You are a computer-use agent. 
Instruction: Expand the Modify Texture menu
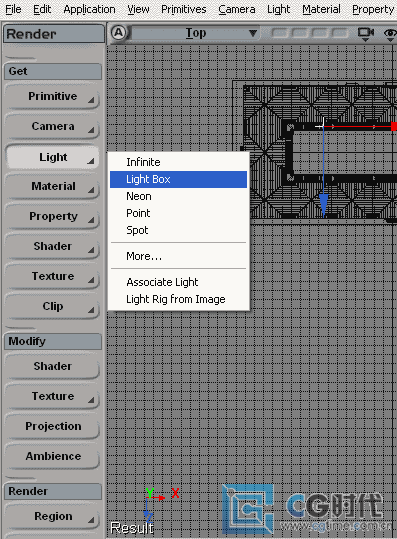53,396
